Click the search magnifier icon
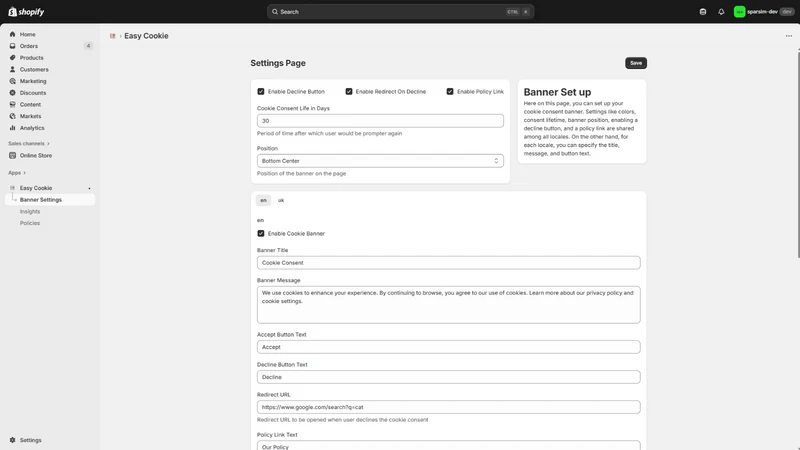 tap(275, 12)
